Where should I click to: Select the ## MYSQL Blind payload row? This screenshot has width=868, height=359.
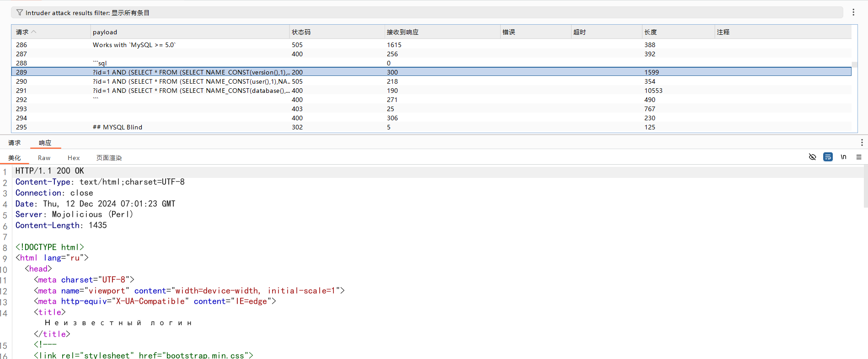431,127
